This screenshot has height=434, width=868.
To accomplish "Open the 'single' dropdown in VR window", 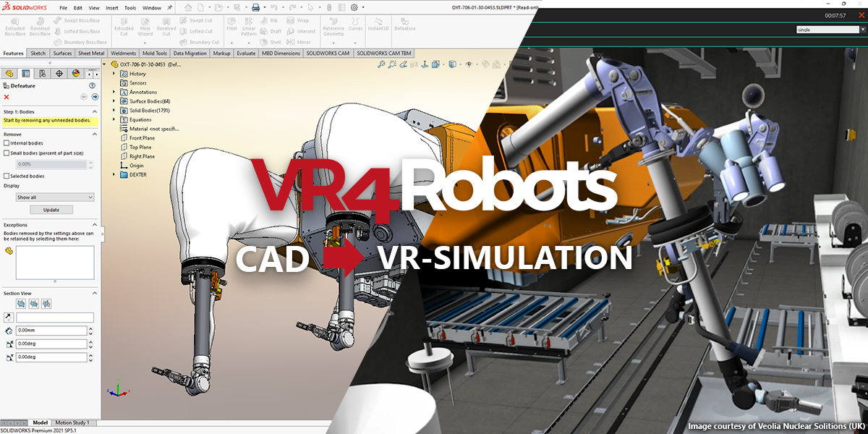I will [x=829, y=30].
